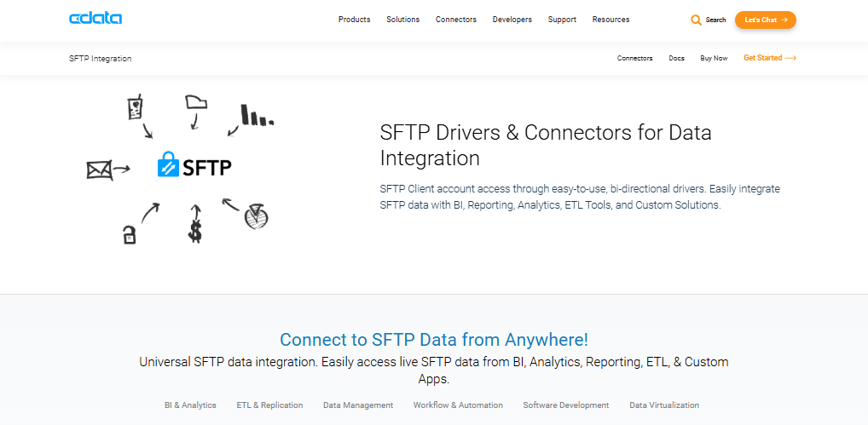Switch to the BI & Analytics tab

[190, 405]
